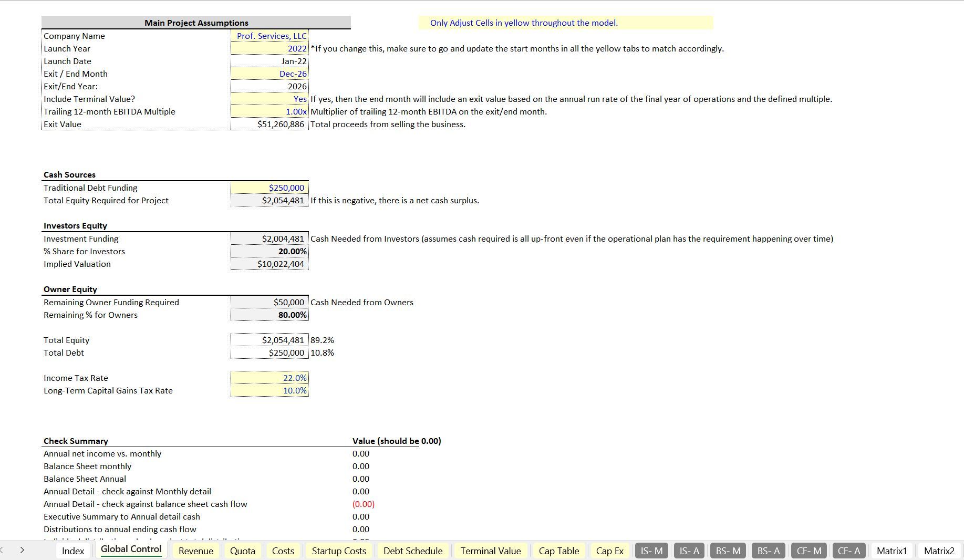Screen dimensions: 964x560
Task: Switch to the Revenue sheet tab
Action: coord(195,551)
